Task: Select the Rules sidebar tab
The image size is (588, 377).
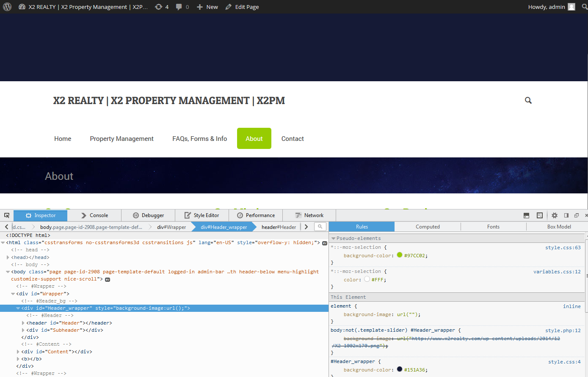Action: 362,227
